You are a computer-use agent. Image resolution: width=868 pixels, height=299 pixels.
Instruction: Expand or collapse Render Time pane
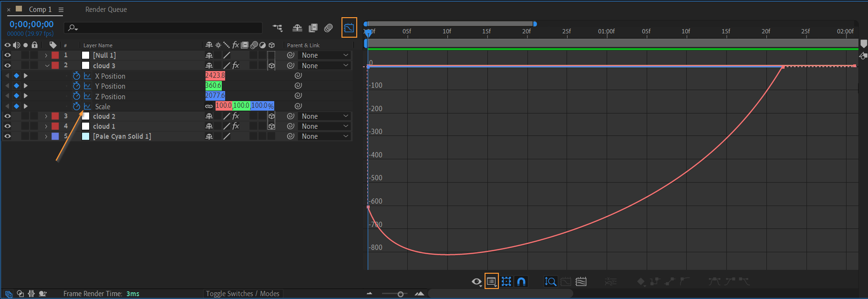(x=42, y=294)
